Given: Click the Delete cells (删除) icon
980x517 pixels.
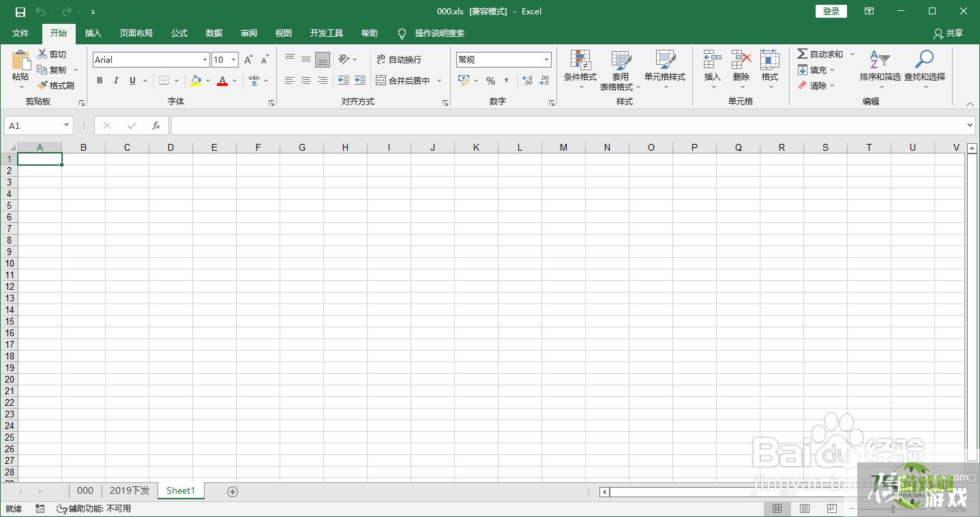Looking at the screenshot, I should click(741, 60).
